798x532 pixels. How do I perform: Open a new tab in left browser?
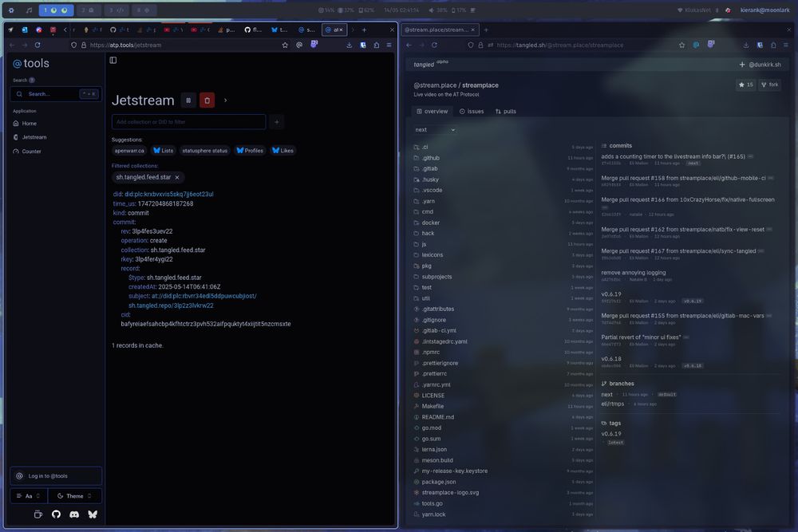(364, 30)
